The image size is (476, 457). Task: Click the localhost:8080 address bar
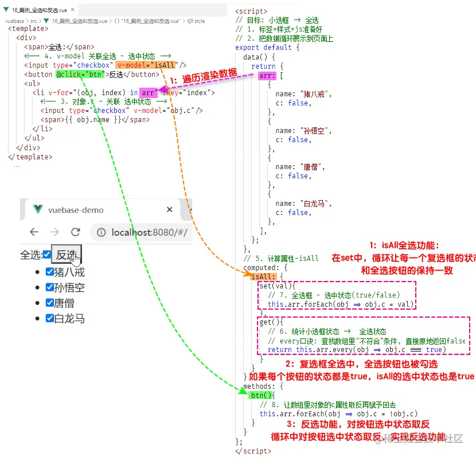(142, 232)
